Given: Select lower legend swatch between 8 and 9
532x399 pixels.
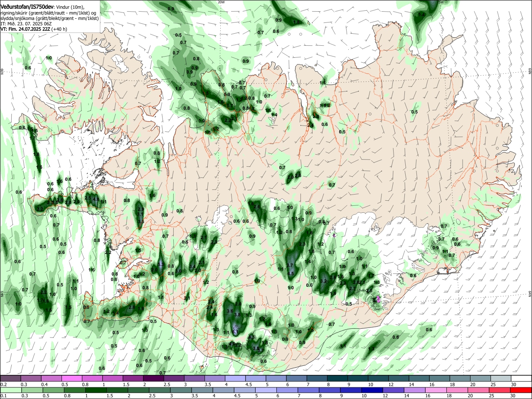Looking at the screenshot, I should [x=329, y=390].
